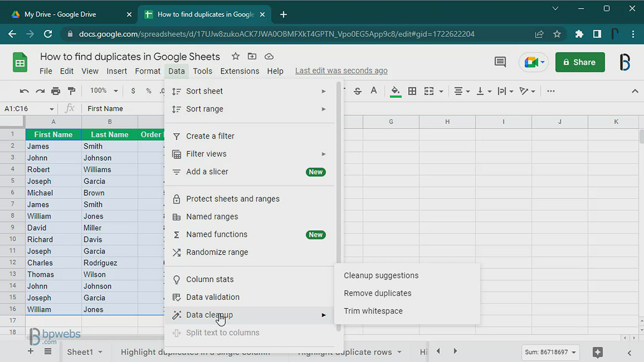Switch to My Drive browser tab

point(69,14)
